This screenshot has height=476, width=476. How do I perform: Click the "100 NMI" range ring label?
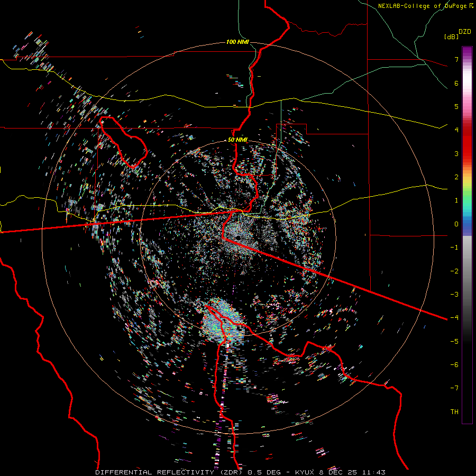237,42
